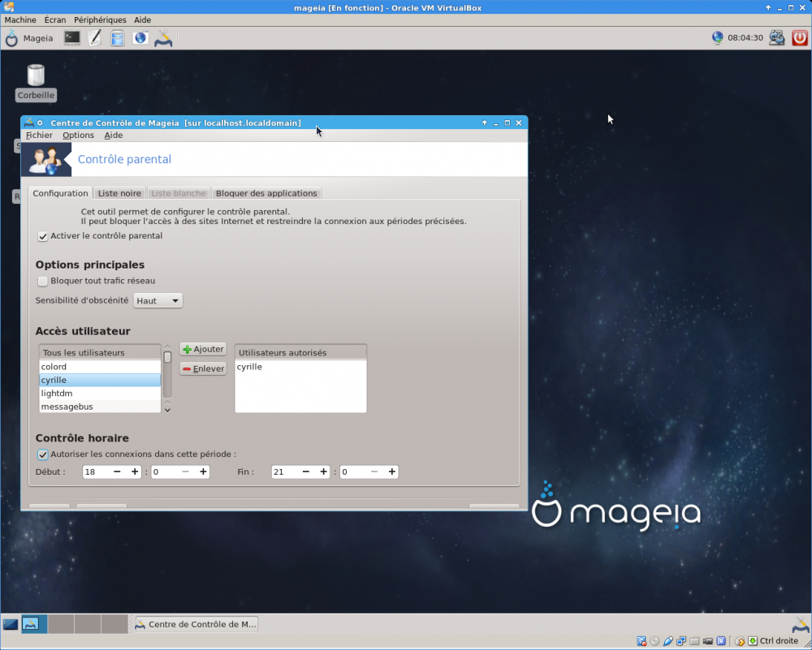The height and width of the screenshot is (650, 812).
Task: Click VirtualBox shared folders indicator
Action: [694, 641]
